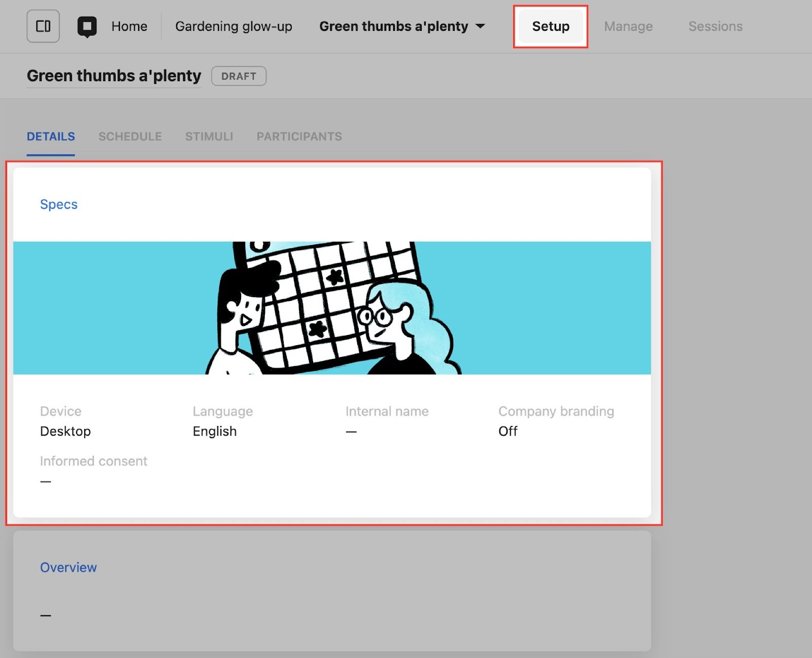Toggle the sidebar panel icon

43,26
